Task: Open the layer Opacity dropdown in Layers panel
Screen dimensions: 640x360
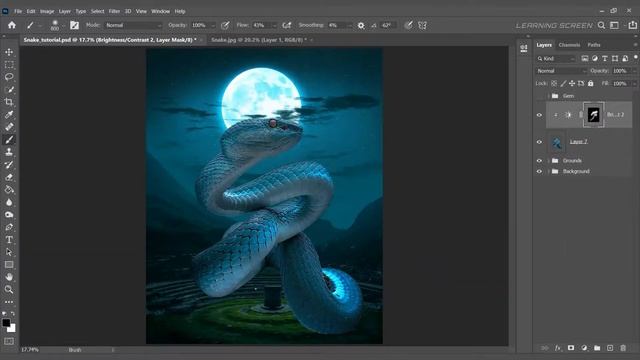Action: (634, 71)
